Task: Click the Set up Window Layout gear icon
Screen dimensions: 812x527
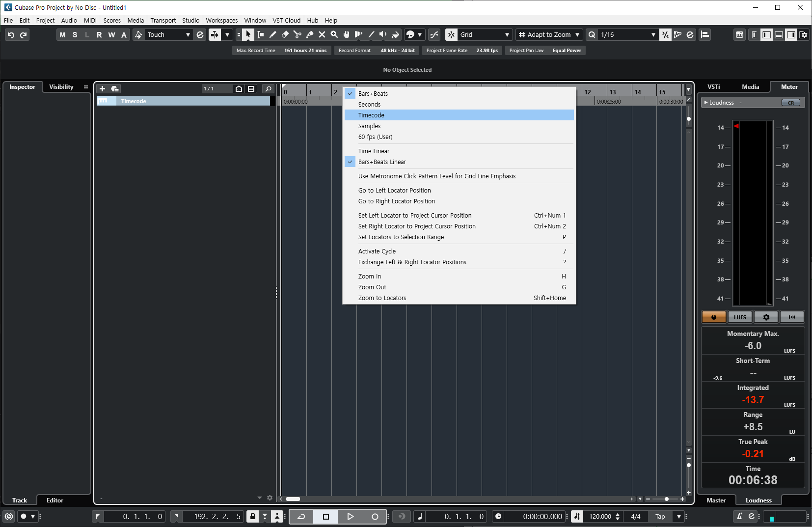Action: (804, 35)
